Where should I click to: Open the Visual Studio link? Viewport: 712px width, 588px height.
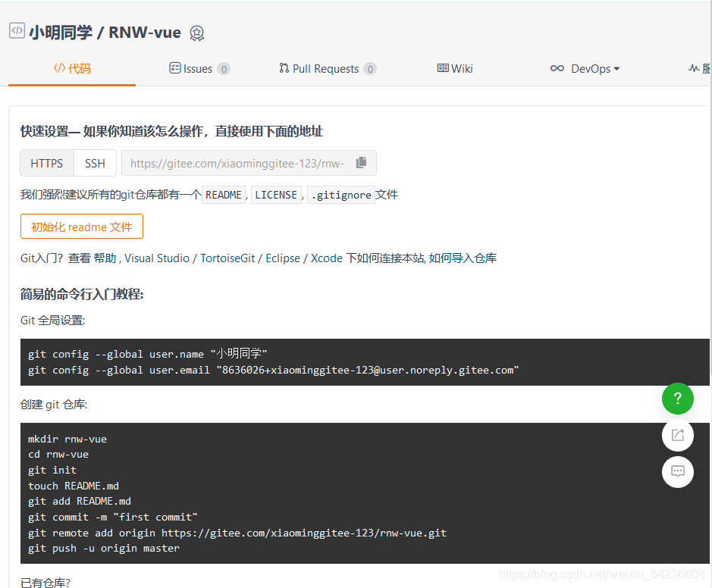coord(157,258)
